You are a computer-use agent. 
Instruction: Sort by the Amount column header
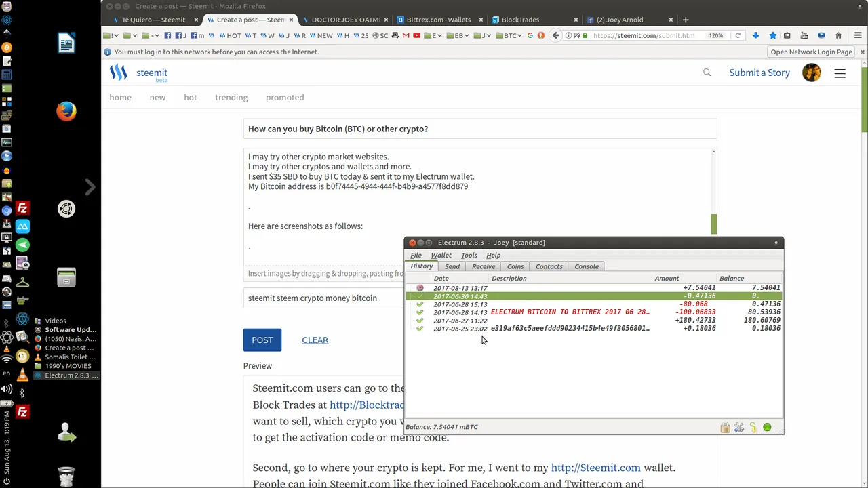pyautogui.click(x=667, y=279)
